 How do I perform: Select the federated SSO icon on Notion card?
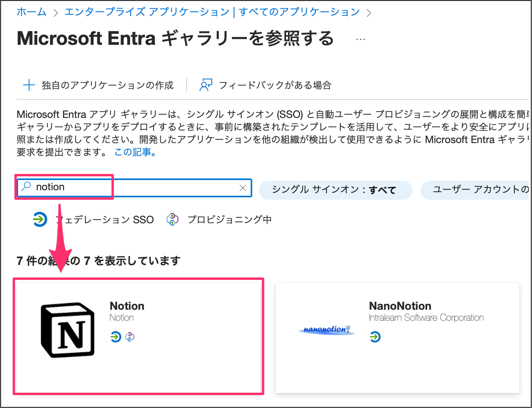click(115, 337)
